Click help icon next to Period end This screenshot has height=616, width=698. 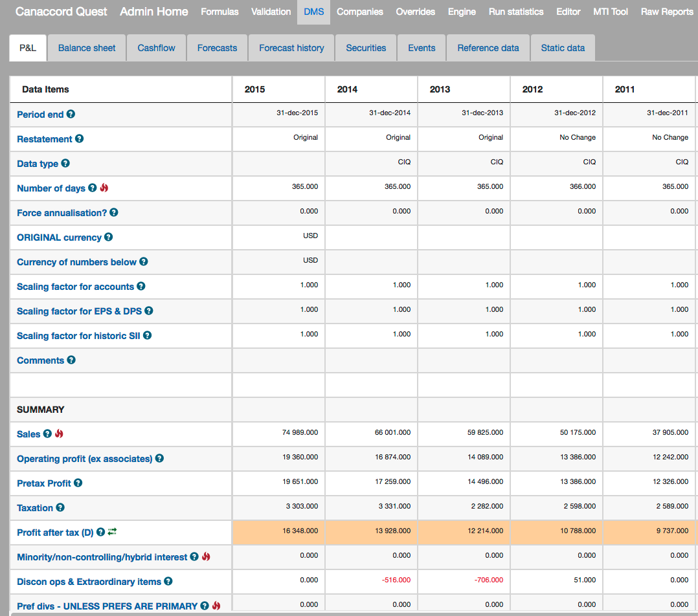[71, 114]
